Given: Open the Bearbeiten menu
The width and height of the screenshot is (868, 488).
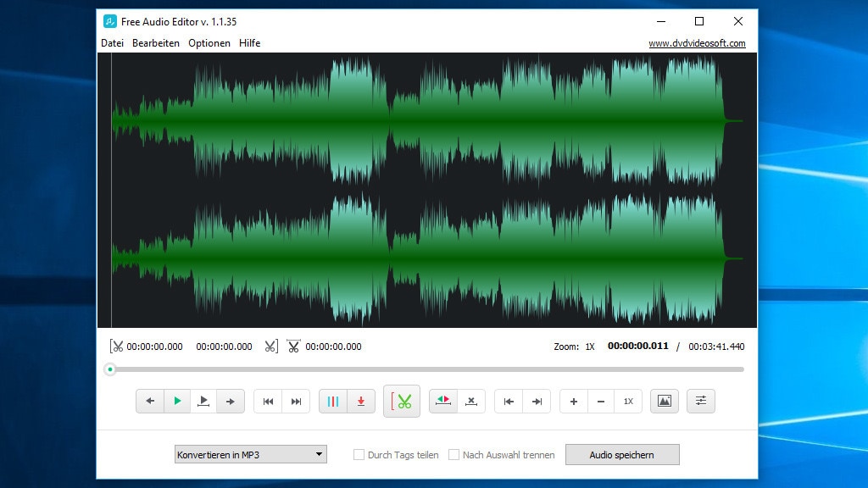Looking at the screenshot, I should (156, 42).
